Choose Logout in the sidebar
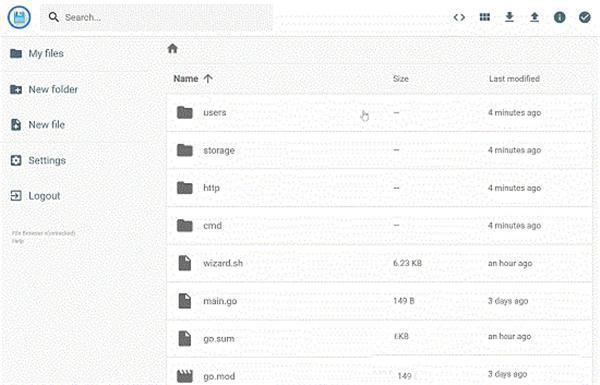 tap(44, 196)
